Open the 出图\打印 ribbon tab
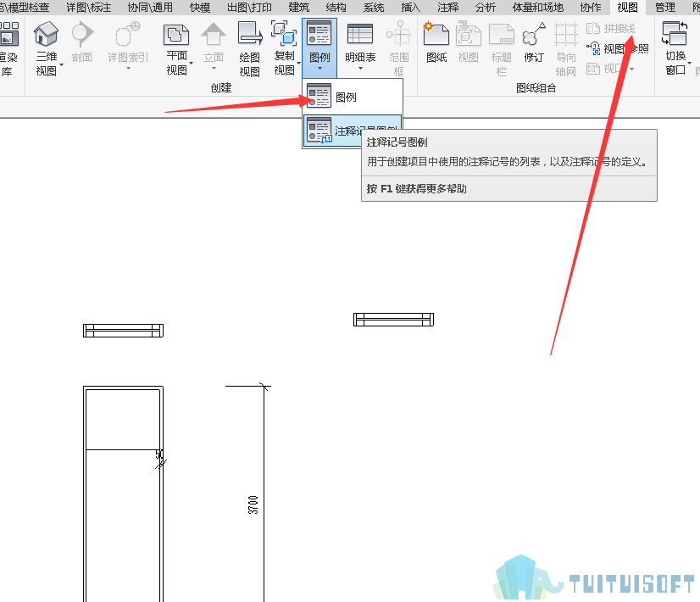Screen dimensions: 700x602 [x=249, y=7]
